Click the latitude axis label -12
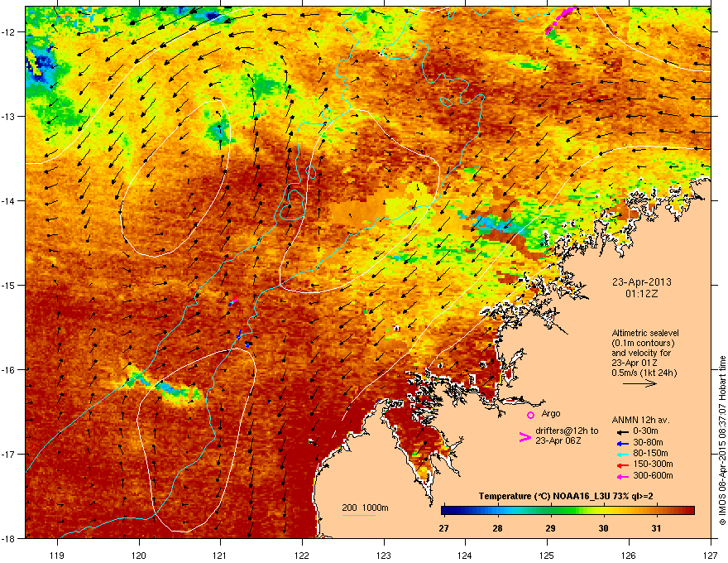This screenshot has width=728, height=563. [x=9, y=32]
